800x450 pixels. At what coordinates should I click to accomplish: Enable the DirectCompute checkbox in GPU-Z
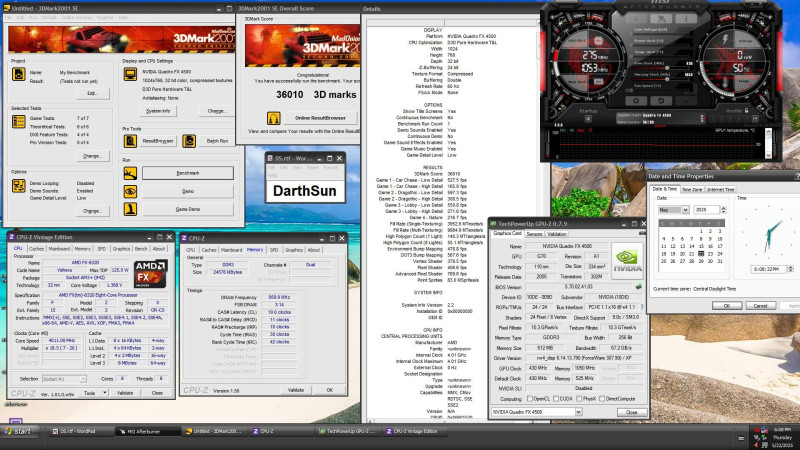602,399
